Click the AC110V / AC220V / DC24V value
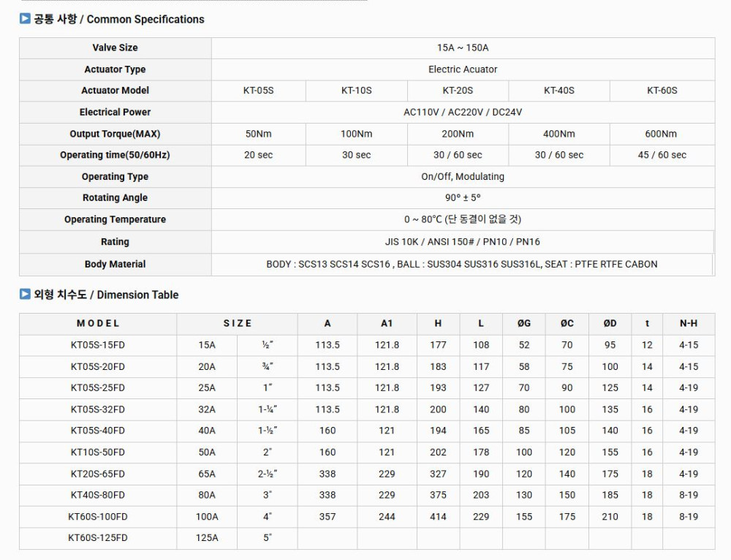This screenshot has height=560, width=731. pyautogui.click(x=463, y=112)
